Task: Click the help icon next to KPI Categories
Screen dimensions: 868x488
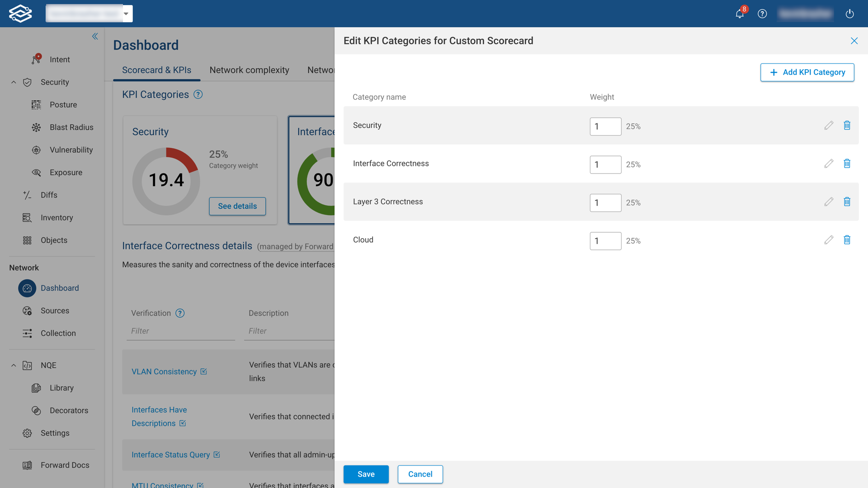Action: (x=198, y=94)
